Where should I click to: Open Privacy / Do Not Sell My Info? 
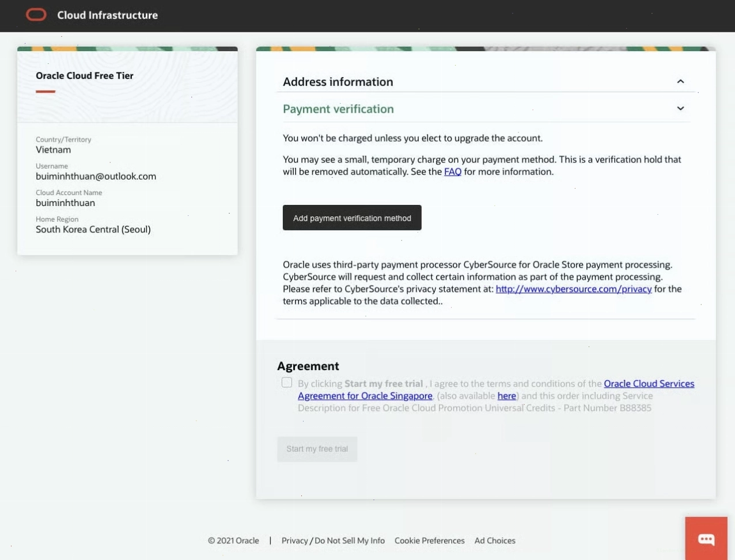coord(333,540)
